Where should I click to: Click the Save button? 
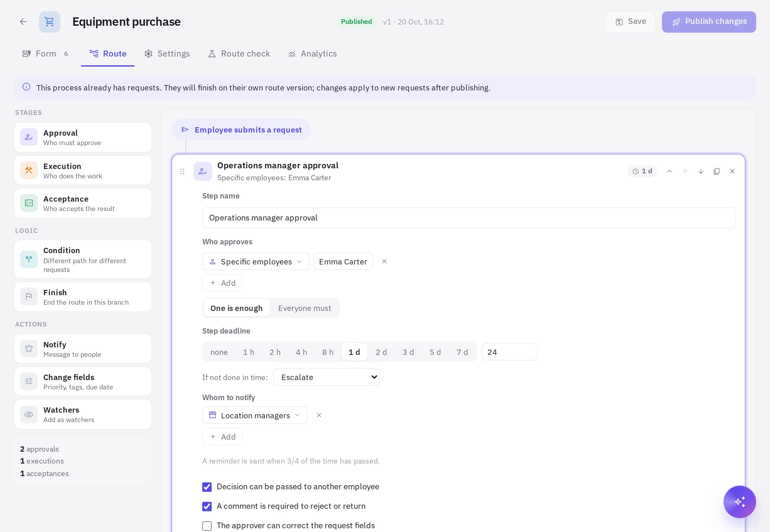click(630, 22)
